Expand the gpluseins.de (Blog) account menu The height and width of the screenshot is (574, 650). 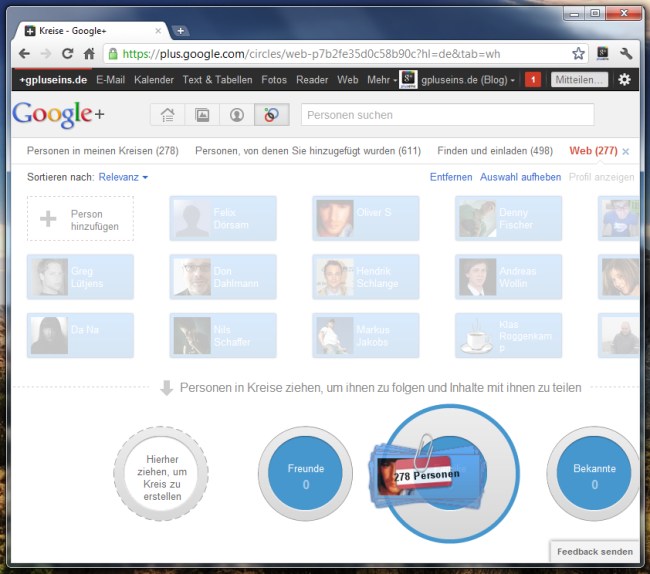click(x=468, y=80)
